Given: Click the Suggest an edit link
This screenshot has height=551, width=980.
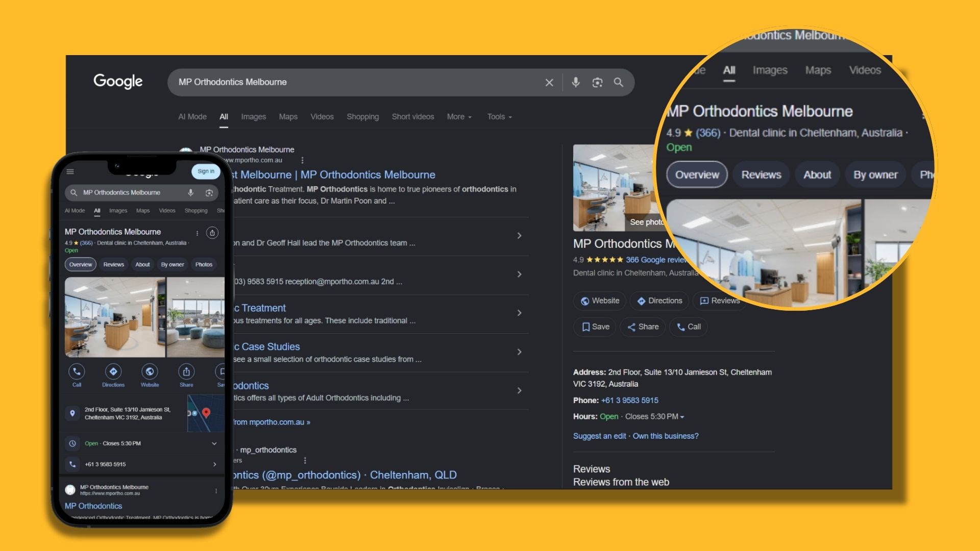Looking at the screenshot, I should [x=599, y=436].
